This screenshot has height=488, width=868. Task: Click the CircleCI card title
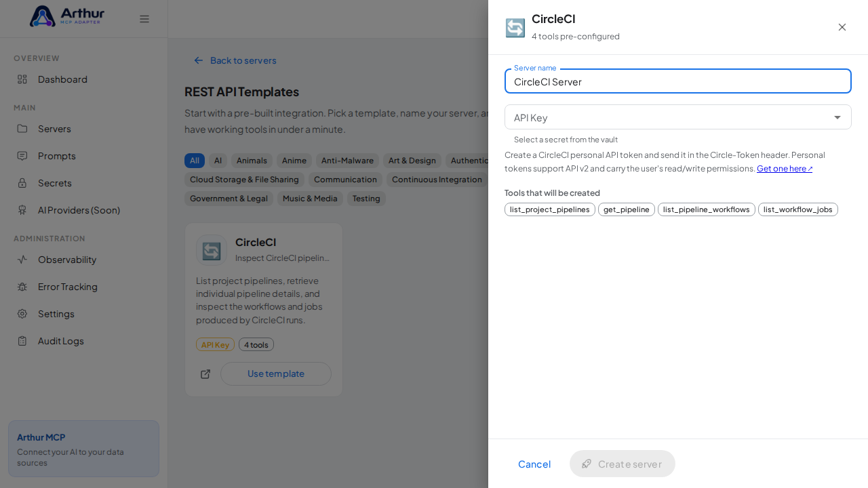pos(256,242)
